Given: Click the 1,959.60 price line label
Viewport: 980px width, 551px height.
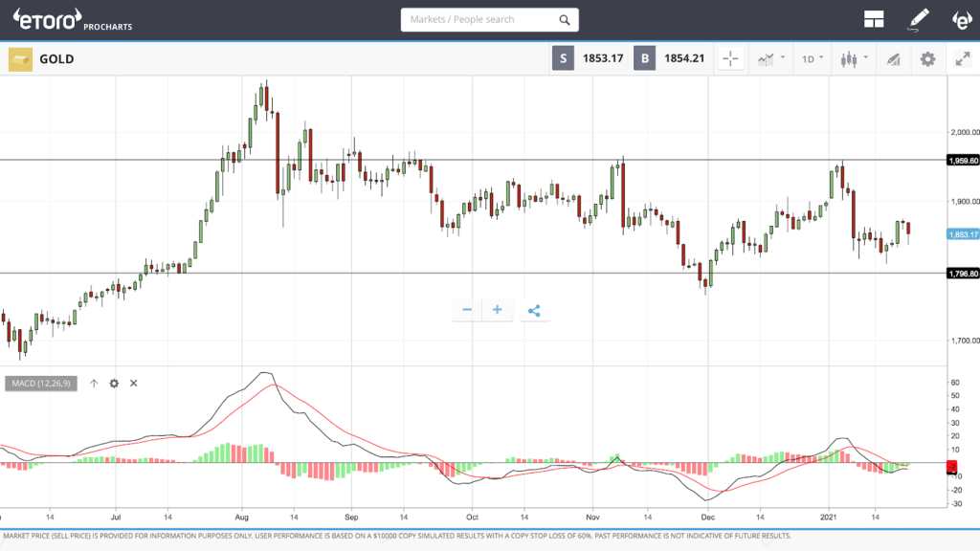Looking at the screenshot, I should (963, 161).
